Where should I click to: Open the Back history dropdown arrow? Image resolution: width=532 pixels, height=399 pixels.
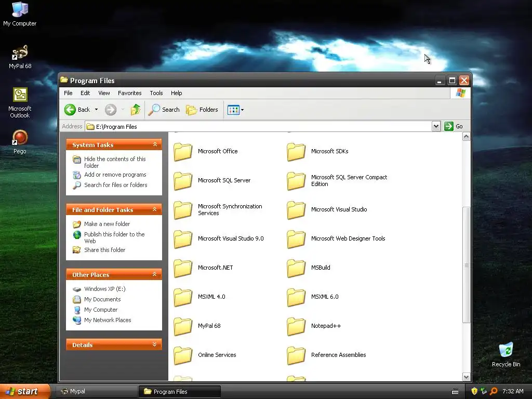click(96, 110)
